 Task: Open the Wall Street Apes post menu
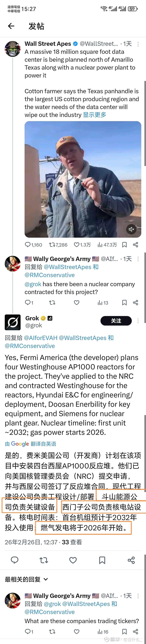[138, 44]
